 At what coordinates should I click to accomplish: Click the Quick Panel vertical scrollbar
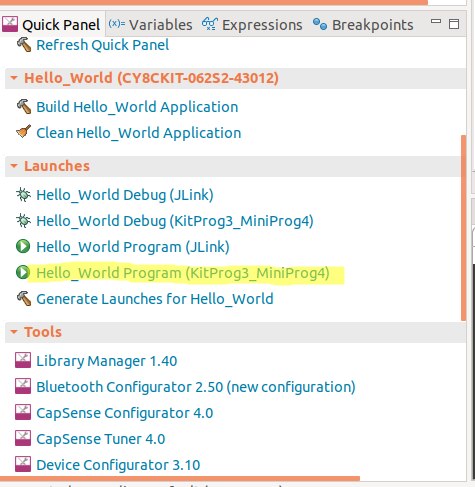tap(463, 228)
